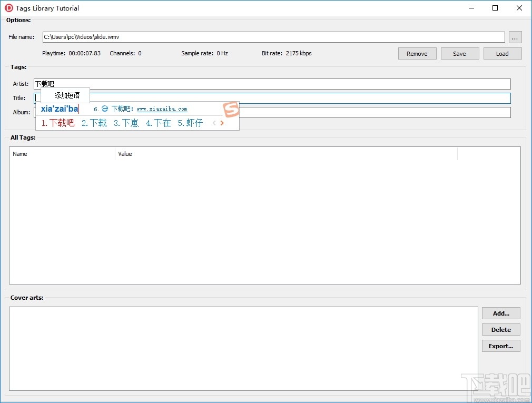The width and height of the screenshot is (532, 403).
Task: Maximize the Tags Library Tutorial window
Action: pos(495,8)
